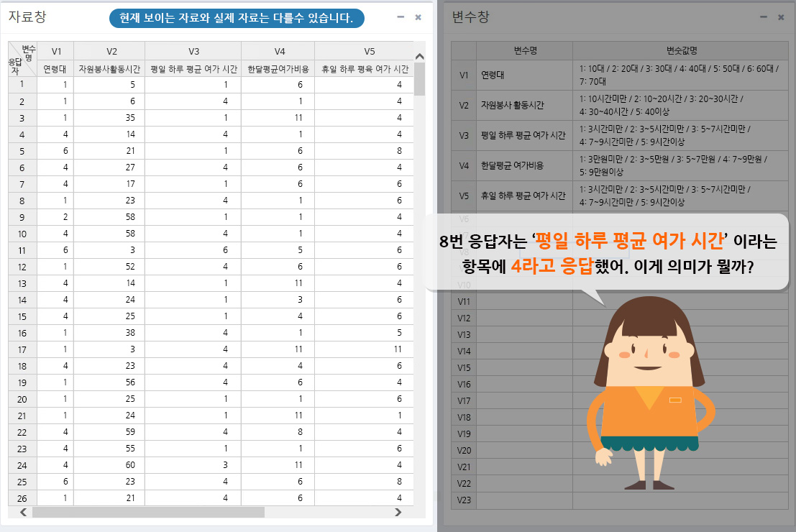Click V2 value 23 in respondent 8 row
The height and width of the screenshot is (532, 796).
pos(109,201)
